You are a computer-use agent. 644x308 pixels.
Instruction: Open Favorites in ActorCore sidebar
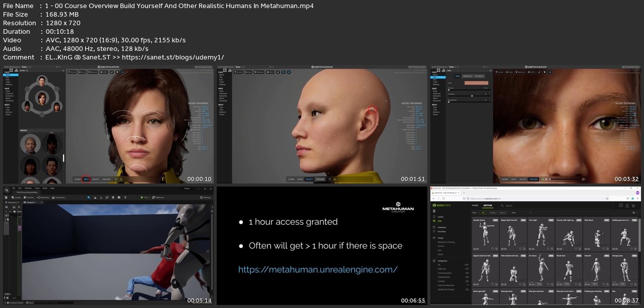(442, 231)
